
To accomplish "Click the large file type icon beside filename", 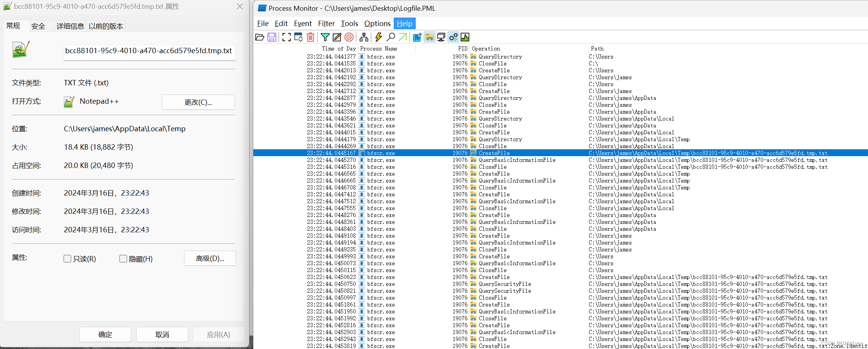I will (x=21, y=50).
